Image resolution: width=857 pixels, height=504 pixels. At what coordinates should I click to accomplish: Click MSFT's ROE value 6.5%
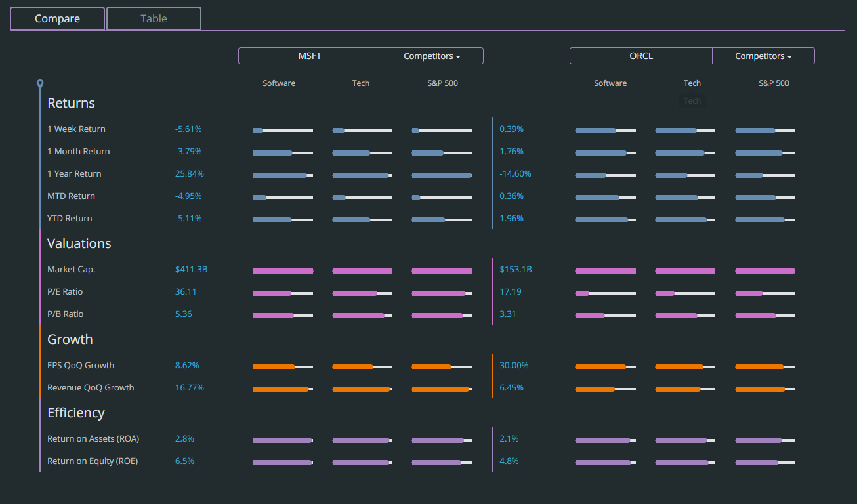(x=184, y=461)
